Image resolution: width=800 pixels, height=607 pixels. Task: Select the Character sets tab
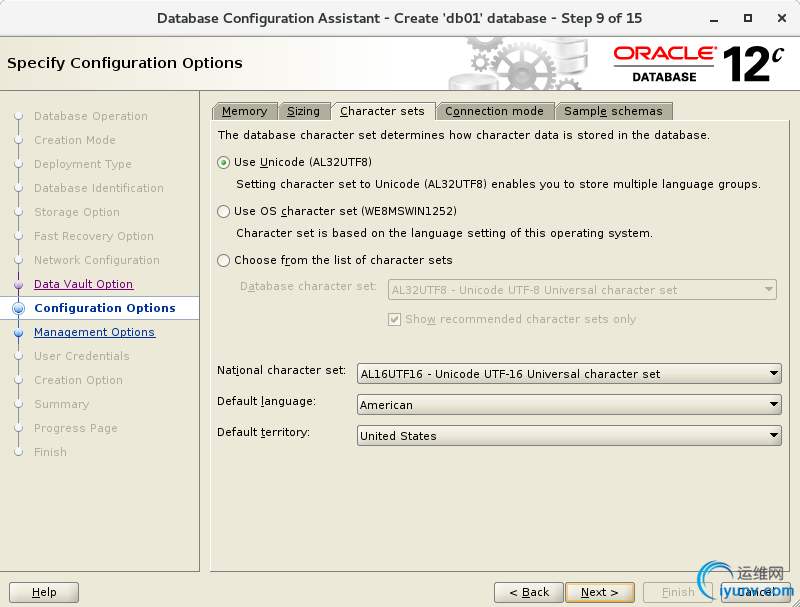pyautogui.click(x=382, y=111)
